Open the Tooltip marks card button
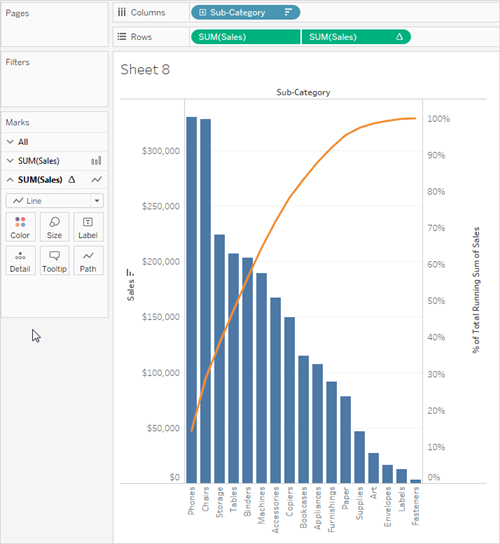Image resolution: width=500 pixels, height=544 pixels. click(x=54, y=261)
